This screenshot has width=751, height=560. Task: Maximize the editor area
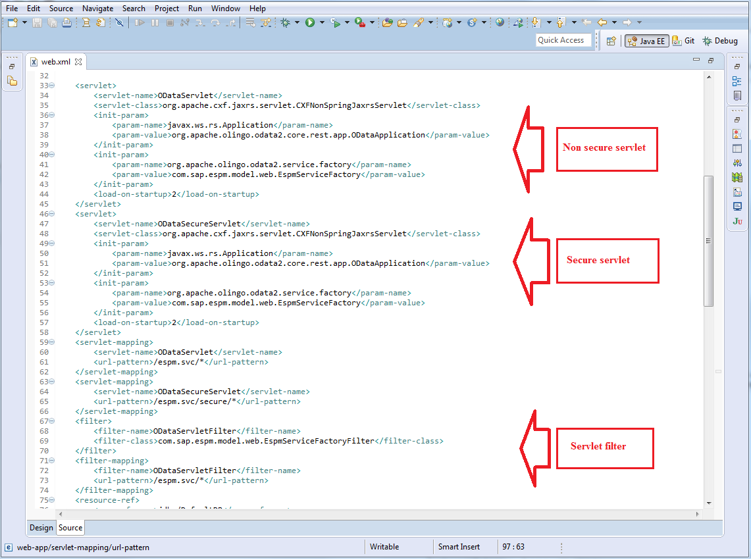click(x=711, y=61)
